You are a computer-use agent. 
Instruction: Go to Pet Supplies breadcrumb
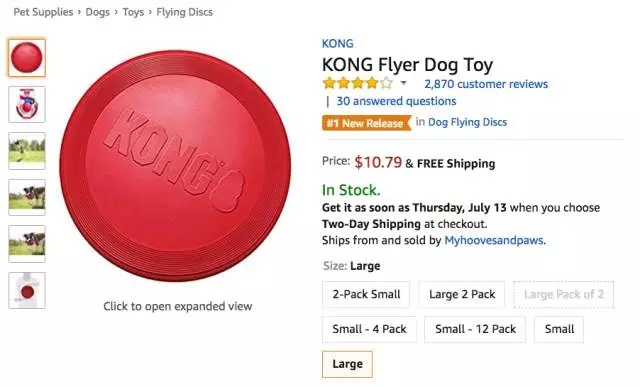click(43, 12)
